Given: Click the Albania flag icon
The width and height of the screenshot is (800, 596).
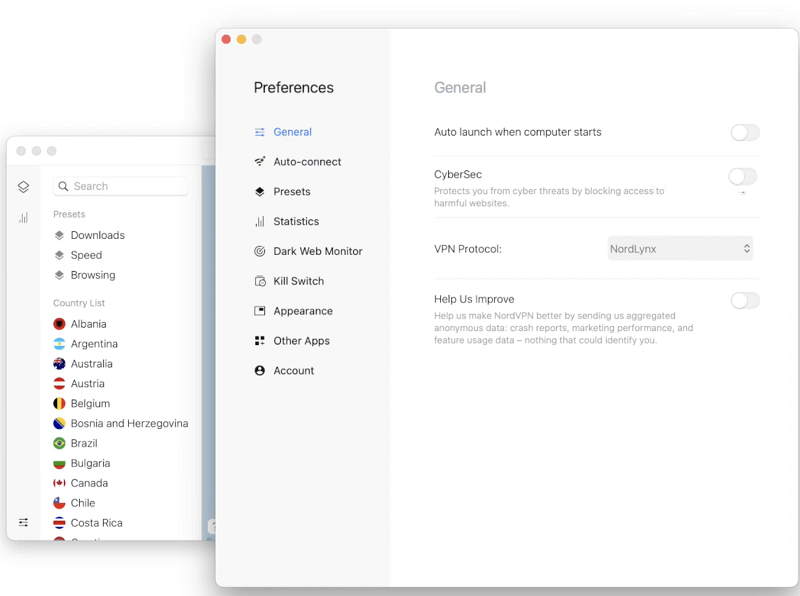Looking at the screenshot, I should tap(59, 324).
